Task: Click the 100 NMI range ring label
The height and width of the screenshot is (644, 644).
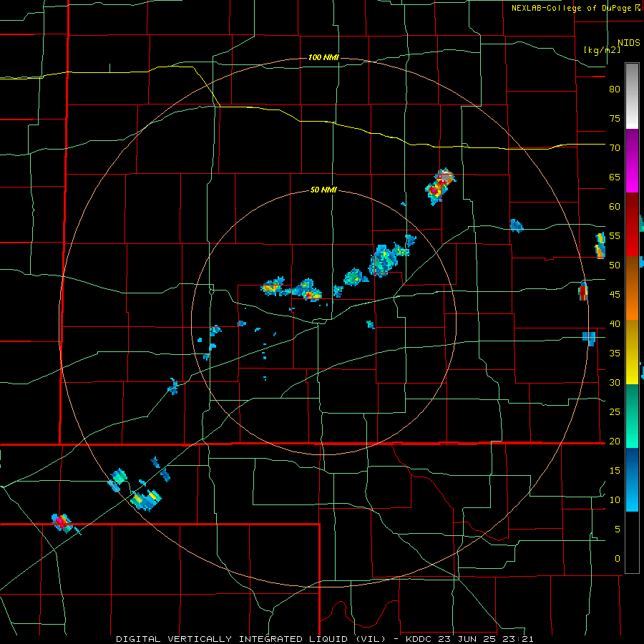Action: point(323,57)
